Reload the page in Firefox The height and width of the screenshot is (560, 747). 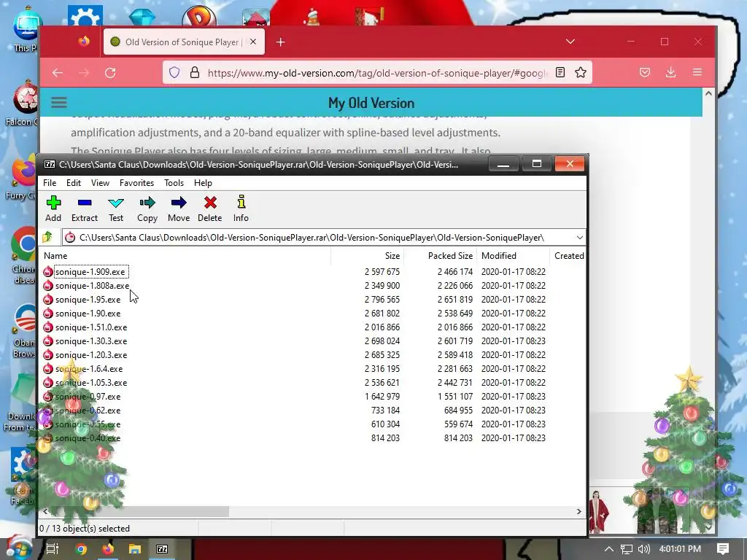click(x=111, y=72)
